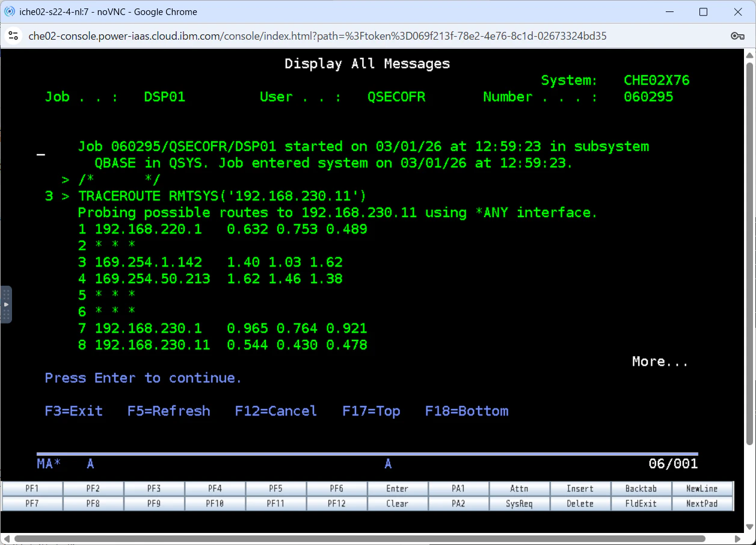
Task: Click the Enter key button in keypad
Action: pyautogui.click(x=398, y=488)
